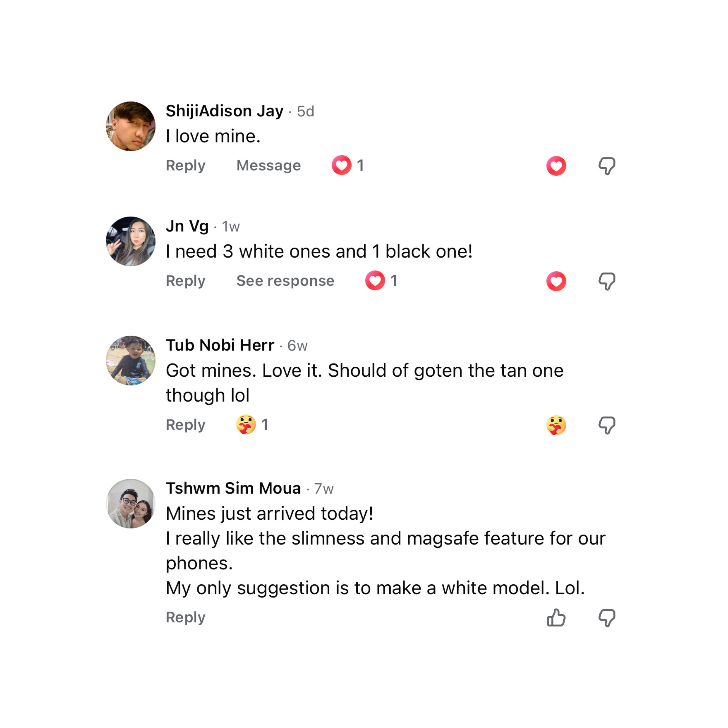This screenshot has width=728, height=728.
Task: Reply to Jn Vg's comment
Action: [x=185, y=281]
